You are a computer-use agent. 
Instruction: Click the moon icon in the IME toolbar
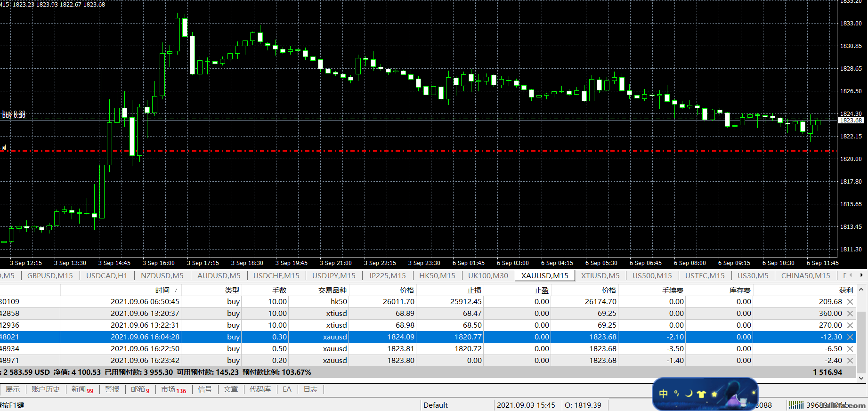tap(689, 394)
